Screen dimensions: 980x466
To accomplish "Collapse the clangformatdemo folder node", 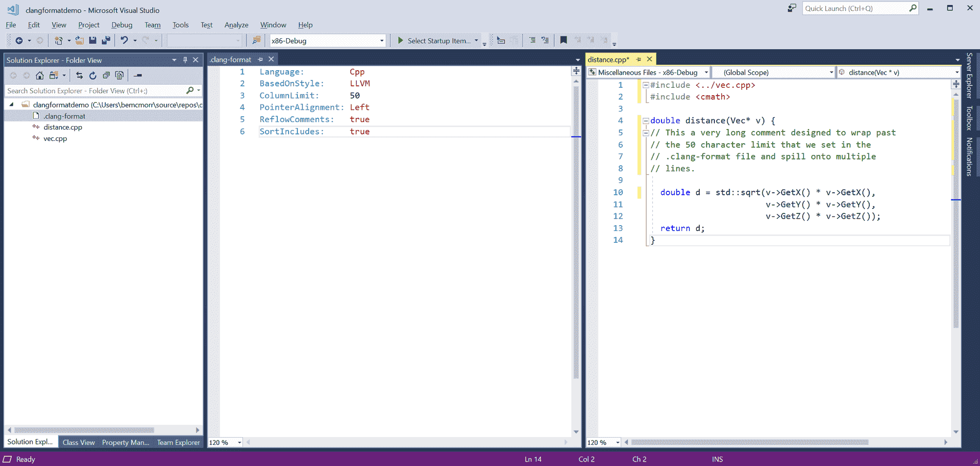I will tap(11, 104).
